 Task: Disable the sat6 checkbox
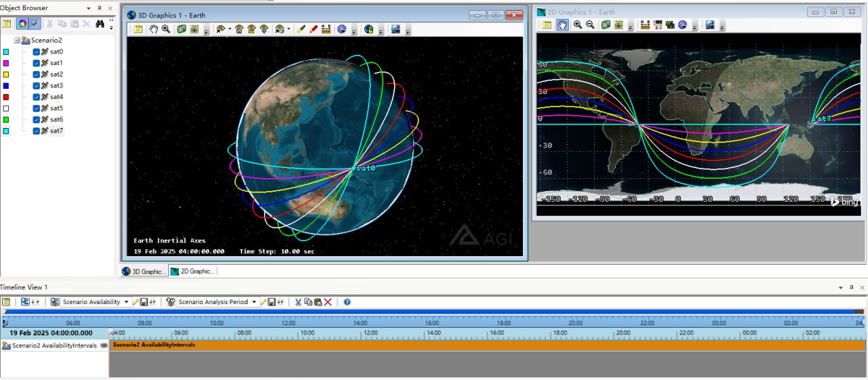tap(37, 119)
